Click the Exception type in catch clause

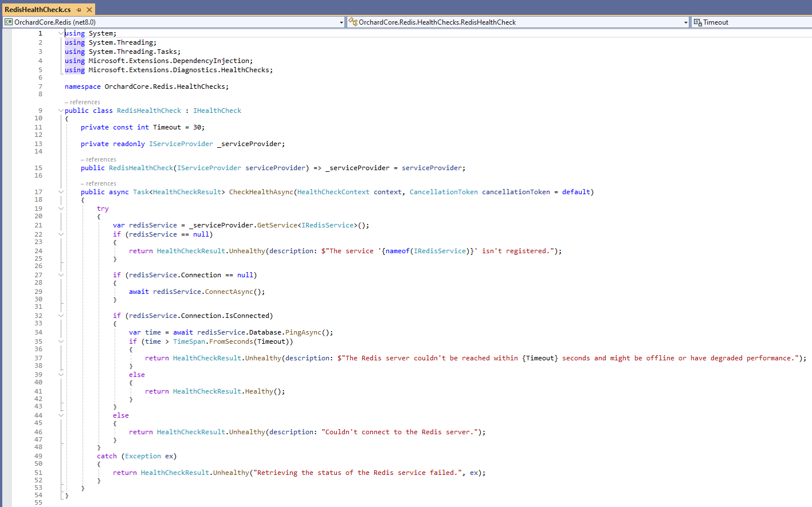(x=143, y=456)
